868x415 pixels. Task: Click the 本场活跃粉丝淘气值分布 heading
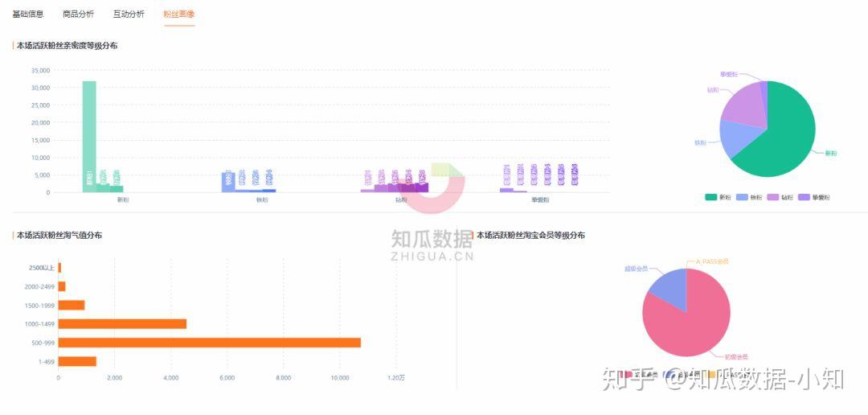click(x=59, y=235)
